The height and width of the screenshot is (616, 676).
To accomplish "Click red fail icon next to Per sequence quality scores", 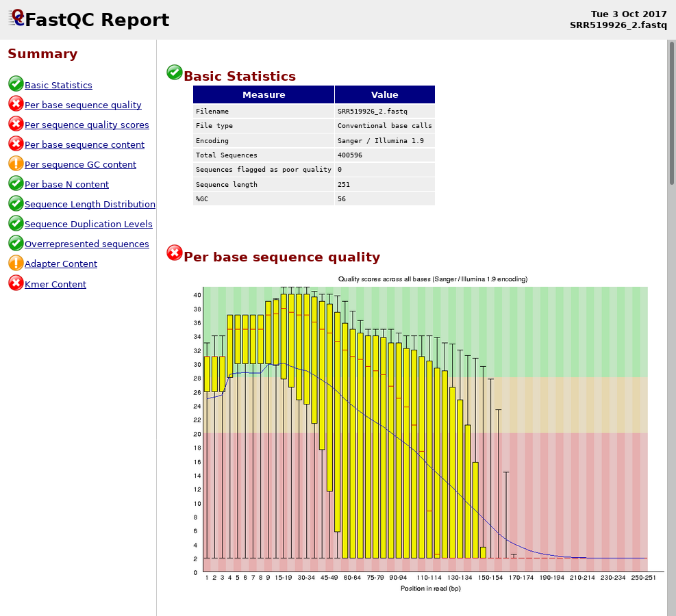I will tap(16, 124).
